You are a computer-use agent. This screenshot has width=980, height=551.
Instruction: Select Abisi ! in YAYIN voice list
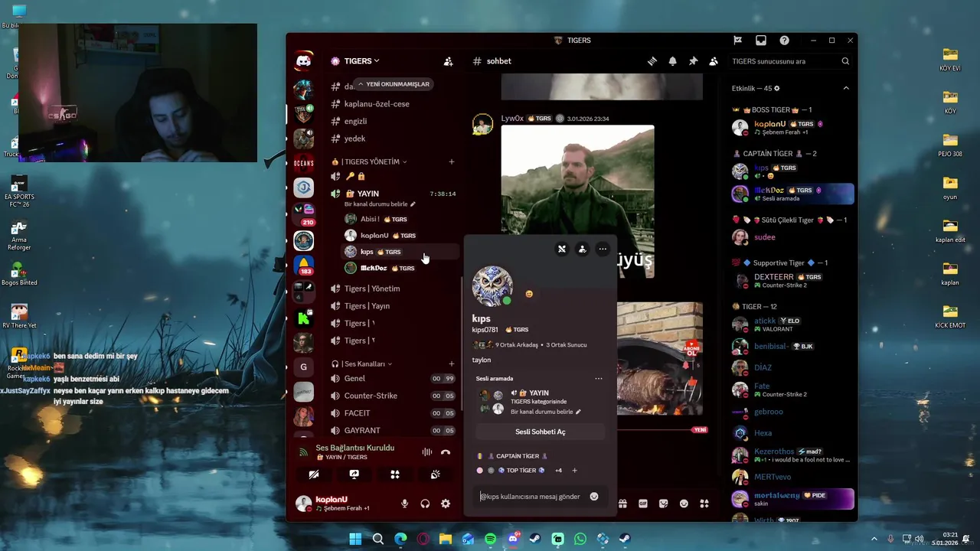pyautogui.click(x=400, y=219)
